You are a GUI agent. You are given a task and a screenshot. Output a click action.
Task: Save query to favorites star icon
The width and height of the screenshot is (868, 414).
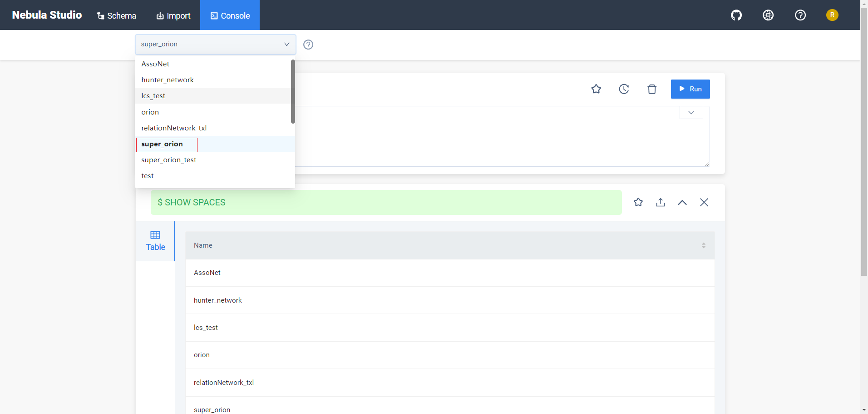pyautogui.click(x=596, y=89)
